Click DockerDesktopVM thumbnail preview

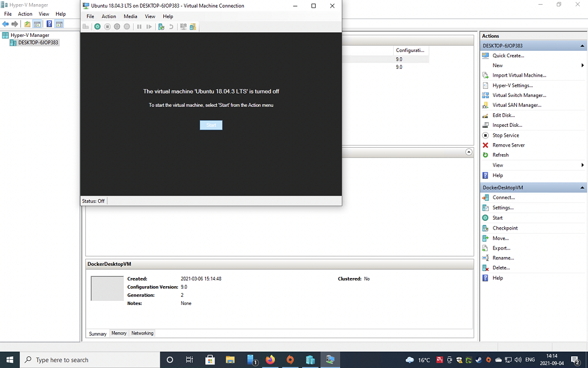coord(107,289)
